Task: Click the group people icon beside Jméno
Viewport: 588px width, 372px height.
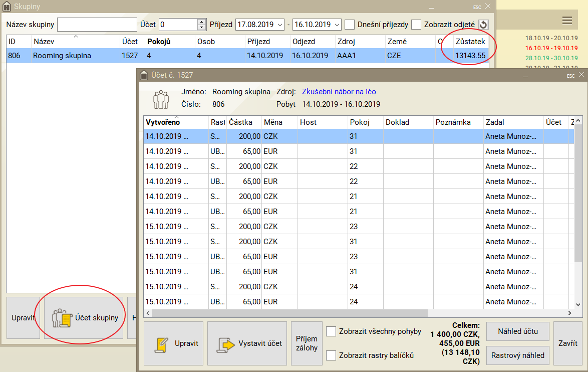Action: (x=161, y=98)
